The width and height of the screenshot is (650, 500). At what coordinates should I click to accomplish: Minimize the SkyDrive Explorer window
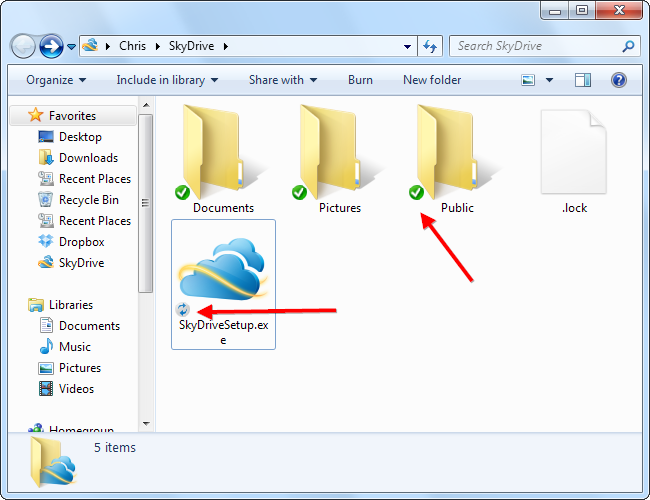click(x=555, y=10)
